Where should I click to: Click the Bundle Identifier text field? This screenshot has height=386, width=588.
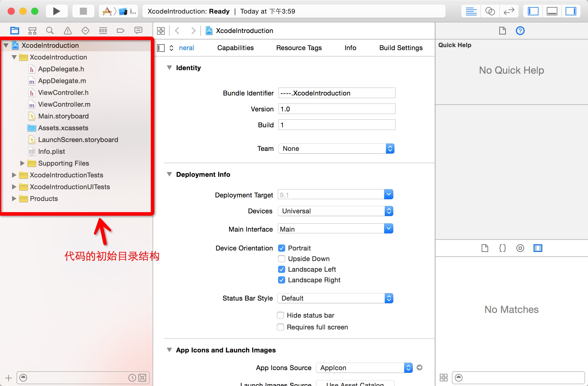pyautogui.click(x=337, y=93)
